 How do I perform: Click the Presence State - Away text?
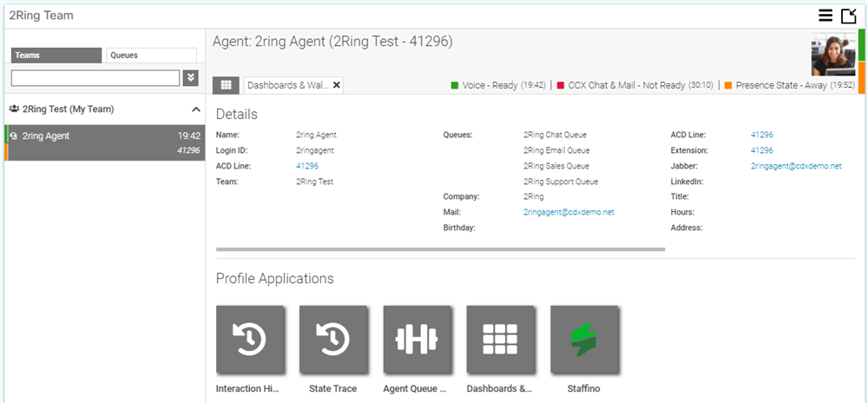tap(782, 85)
